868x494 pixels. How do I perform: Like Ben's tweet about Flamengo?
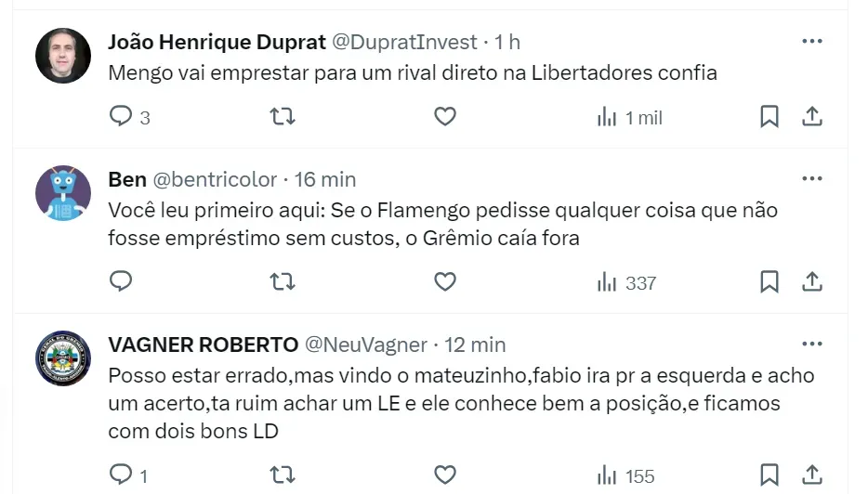tap(445, 281)
